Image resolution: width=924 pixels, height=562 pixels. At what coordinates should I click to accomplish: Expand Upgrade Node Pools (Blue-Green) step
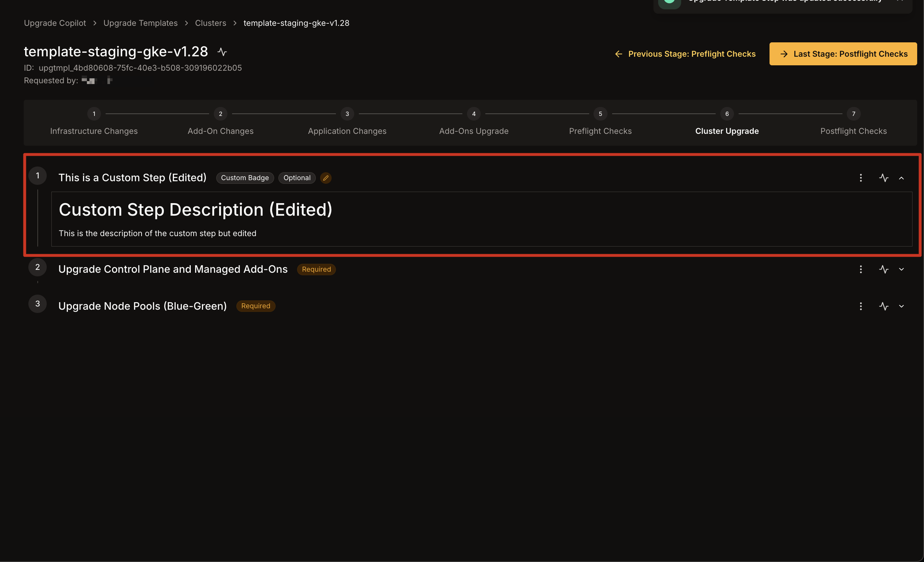coord(901,306)
